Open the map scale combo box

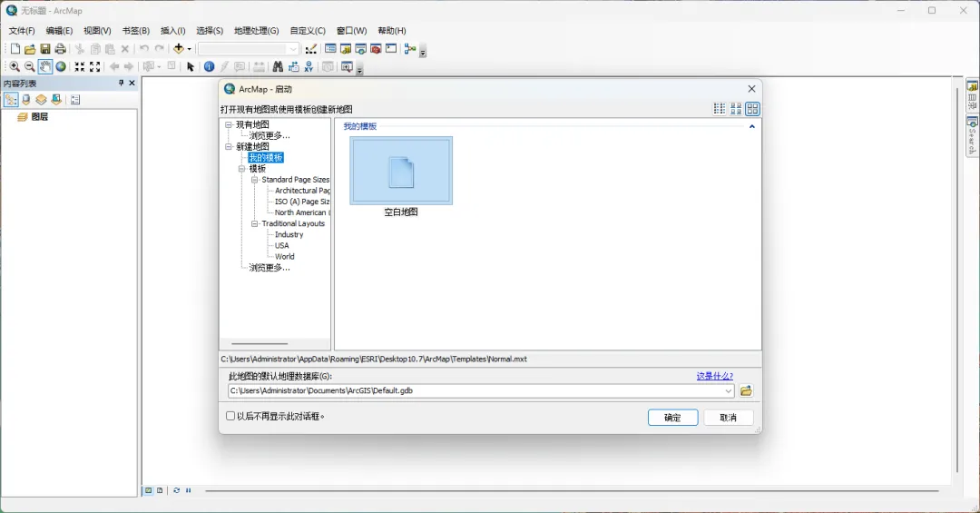tap(249, 49)
